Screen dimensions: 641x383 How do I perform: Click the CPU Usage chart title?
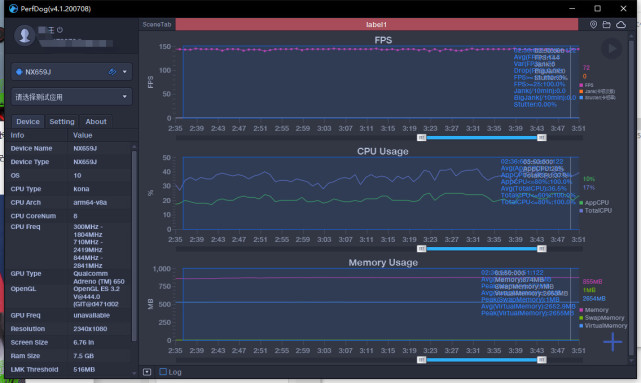(383, 151)
